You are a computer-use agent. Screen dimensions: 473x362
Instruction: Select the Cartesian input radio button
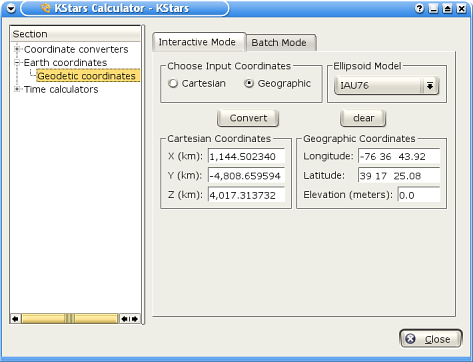173,83
